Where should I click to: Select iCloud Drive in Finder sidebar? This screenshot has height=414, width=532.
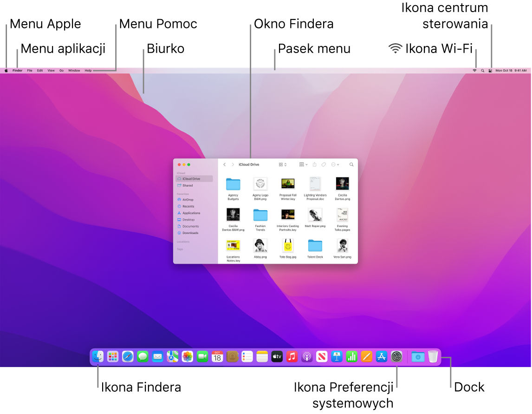coord(194,178)
